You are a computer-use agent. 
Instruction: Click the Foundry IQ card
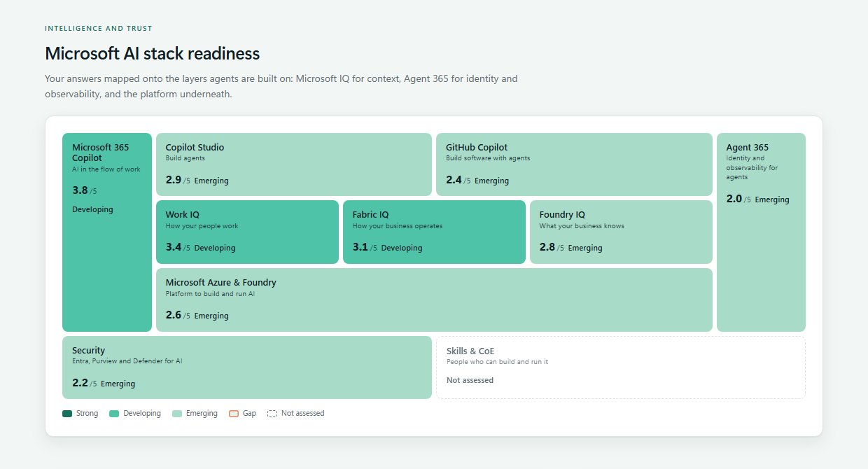(x=621, y=232)
